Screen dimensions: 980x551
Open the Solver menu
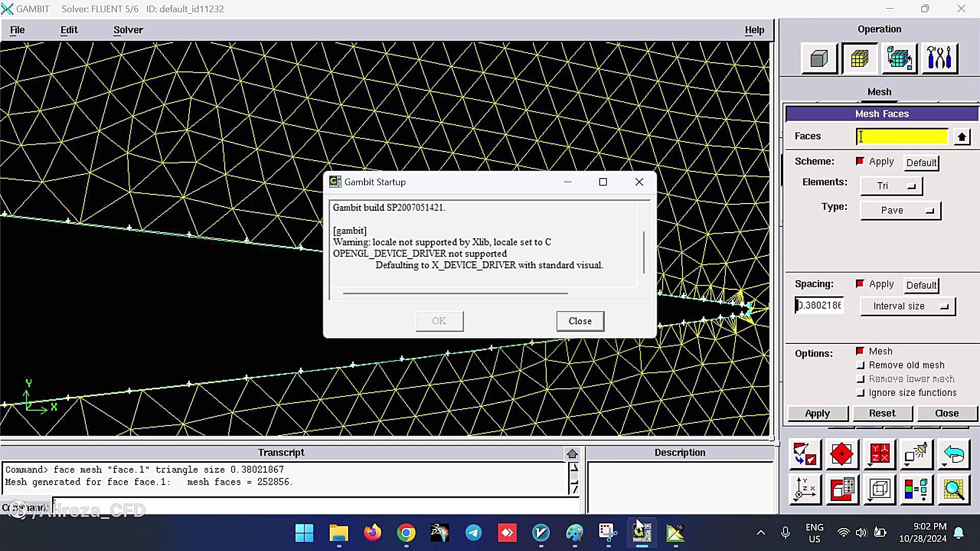click(128, 30)
